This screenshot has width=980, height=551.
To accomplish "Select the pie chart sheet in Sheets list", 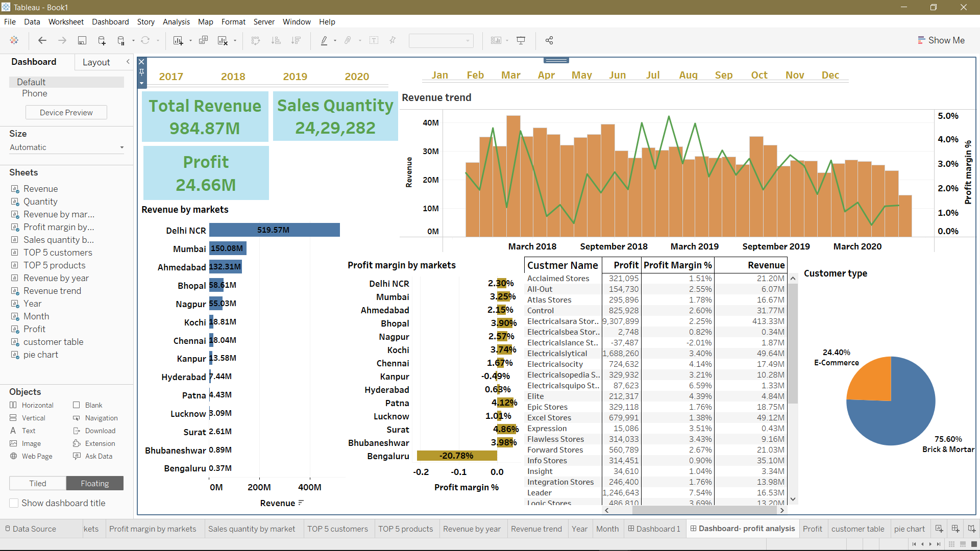I will [41, 355].
